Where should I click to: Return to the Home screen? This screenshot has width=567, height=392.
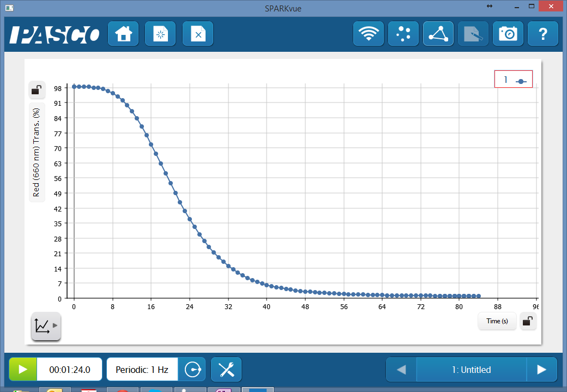pyautogui.click(x=123, y=33)
